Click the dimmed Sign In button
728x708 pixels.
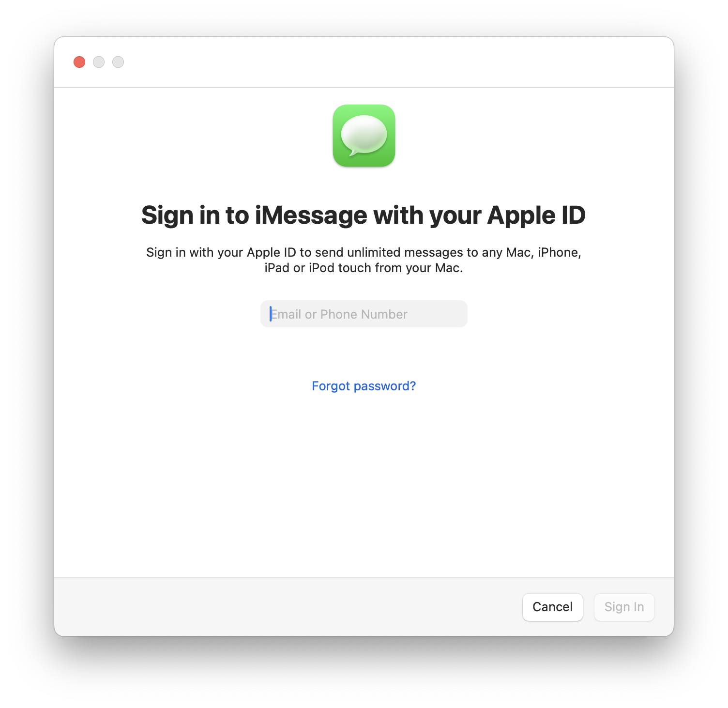pyautogui.click(x=624, y=607)
